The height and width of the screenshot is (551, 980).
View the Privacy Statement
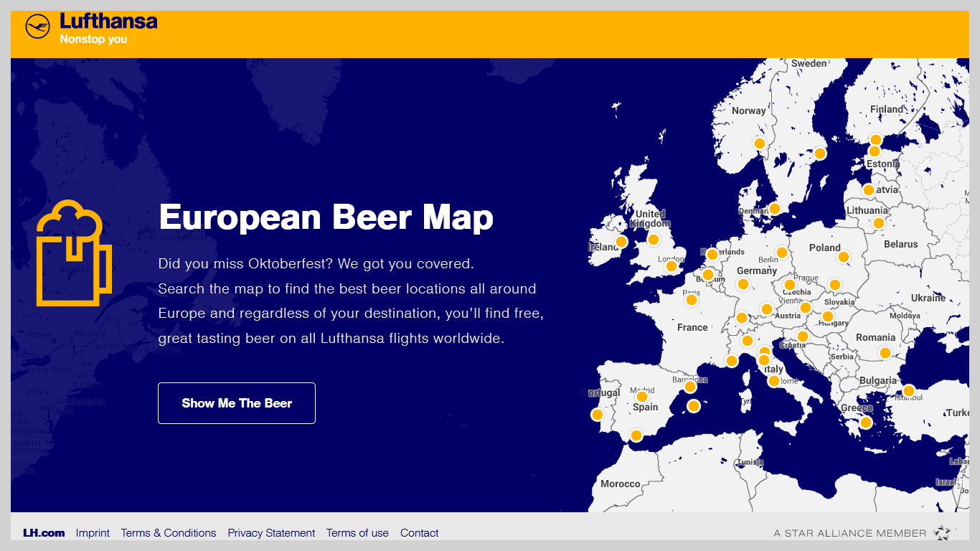tap(271, 533)
